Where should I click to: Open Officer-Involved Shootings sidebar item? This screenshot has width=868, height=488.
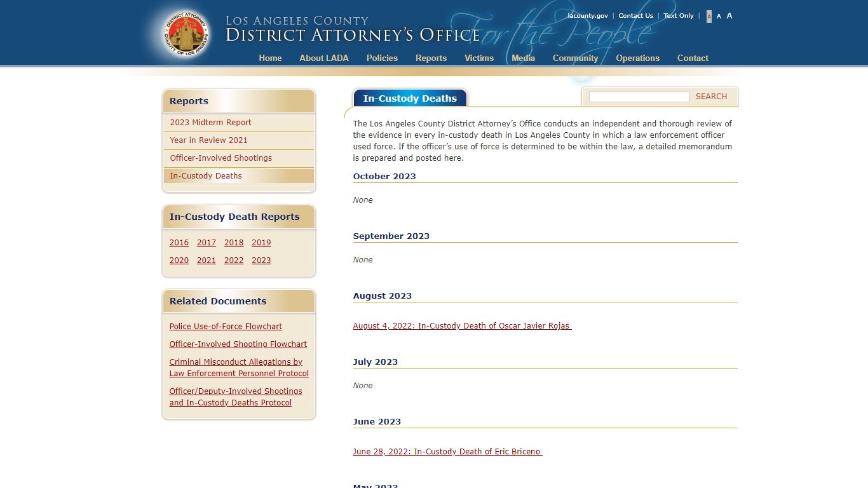click(239, 158)
